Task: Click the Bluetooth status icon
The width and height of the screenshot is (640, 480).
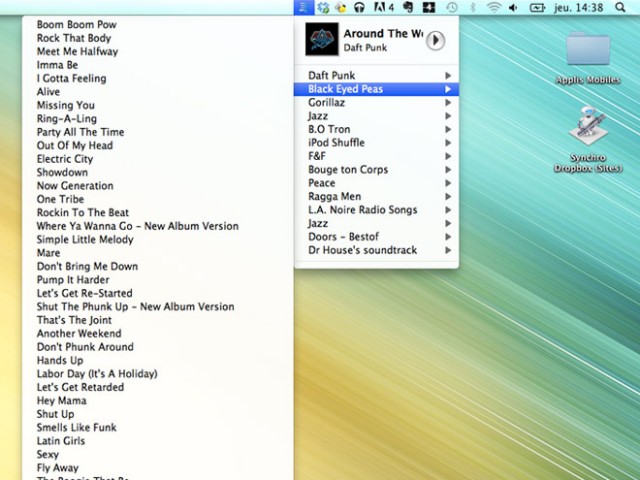Action: point(473,7)
